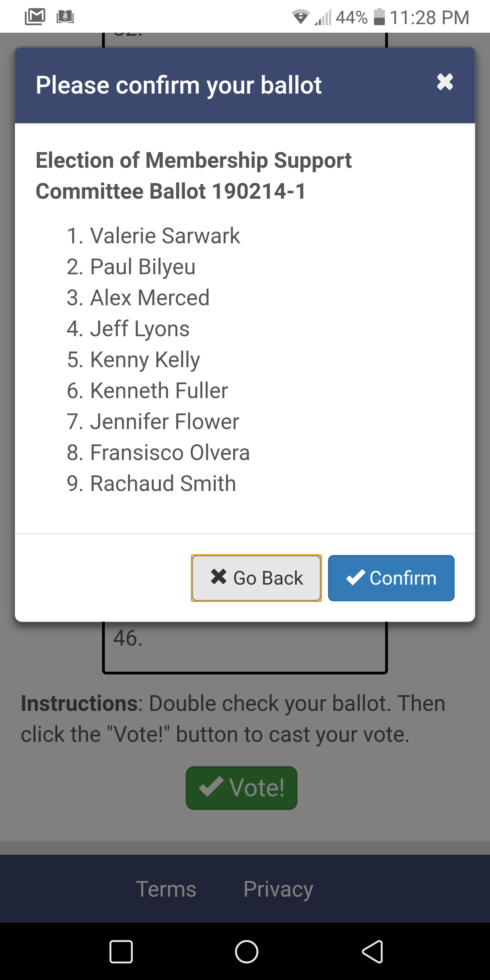Image resolution: width=490 pixels, height=980 pixels.
Task: Select Kenneth Fuller ballot entry
Action: coord(159,390)
